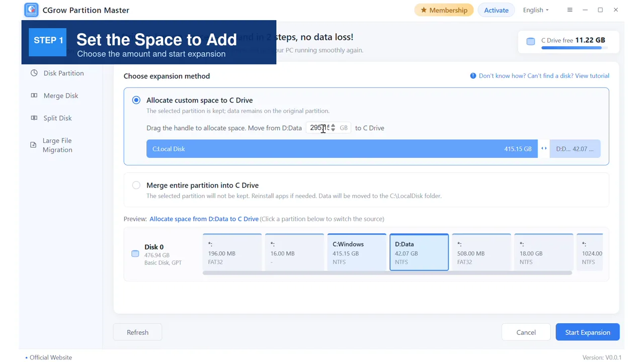Select the D:Data 42.07 GB partition

pos(419,252)
